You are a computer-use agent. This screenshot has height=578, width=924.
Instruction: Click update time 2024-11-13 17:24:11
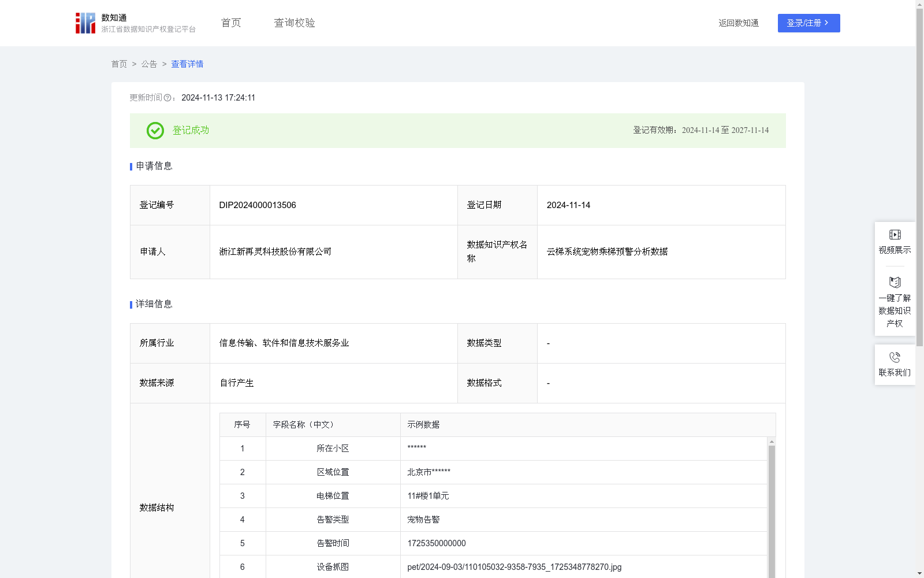(x=218, y=98)
